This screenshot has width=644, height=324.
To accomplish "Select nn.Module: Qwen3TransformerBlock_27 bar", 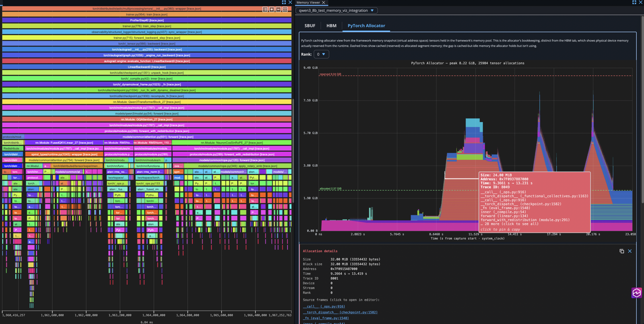I will 147,102.
